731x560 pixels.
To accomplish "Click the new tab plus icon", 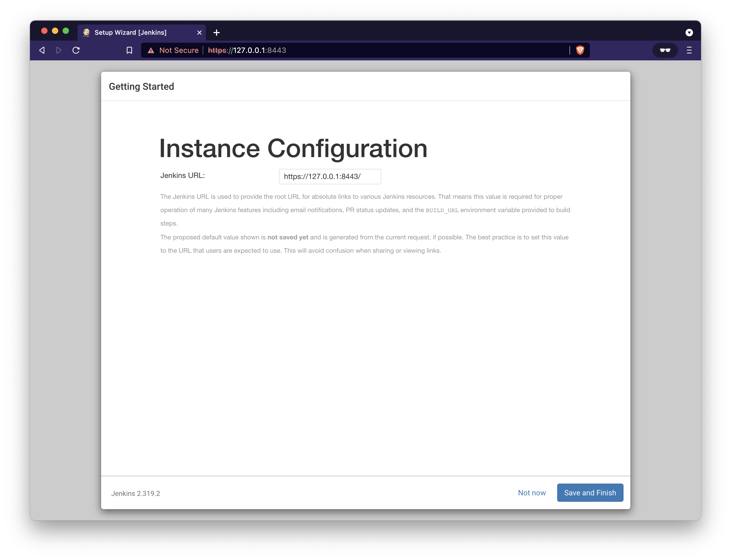I will coord(217,32).
